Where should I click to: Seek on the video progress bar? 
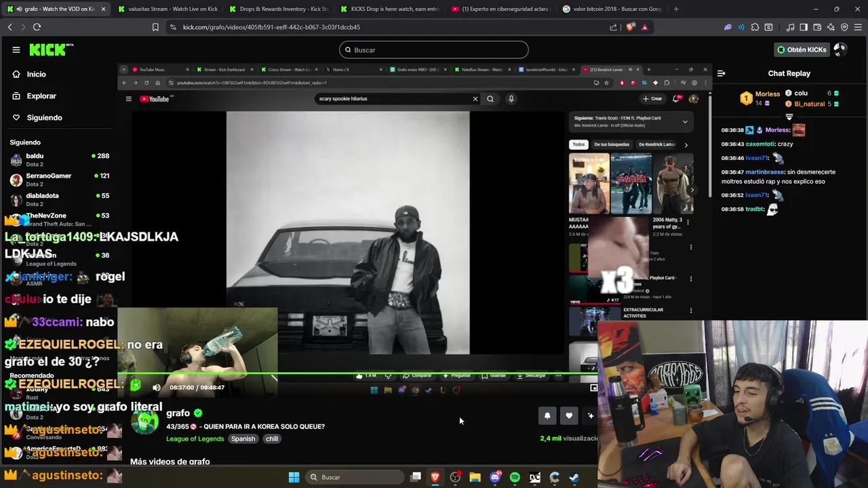pyautogui.click(x=357, y=373)
